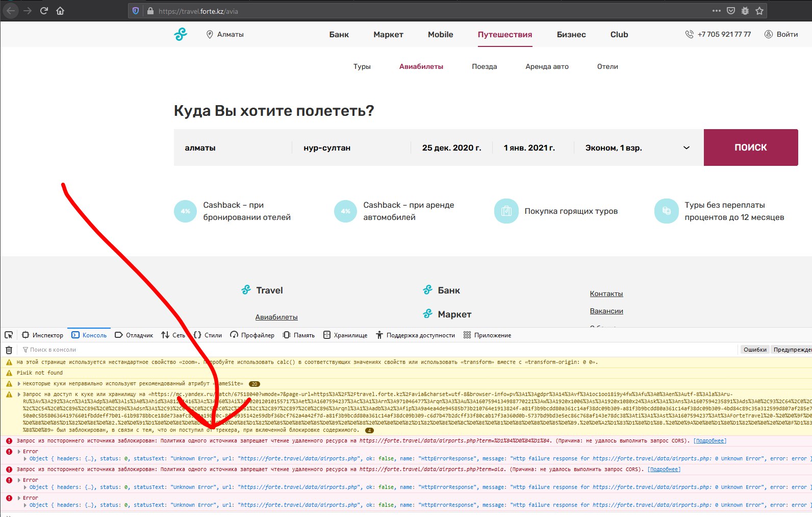
Task: Choose city location Алматы
Action: (x=225, y=34)
